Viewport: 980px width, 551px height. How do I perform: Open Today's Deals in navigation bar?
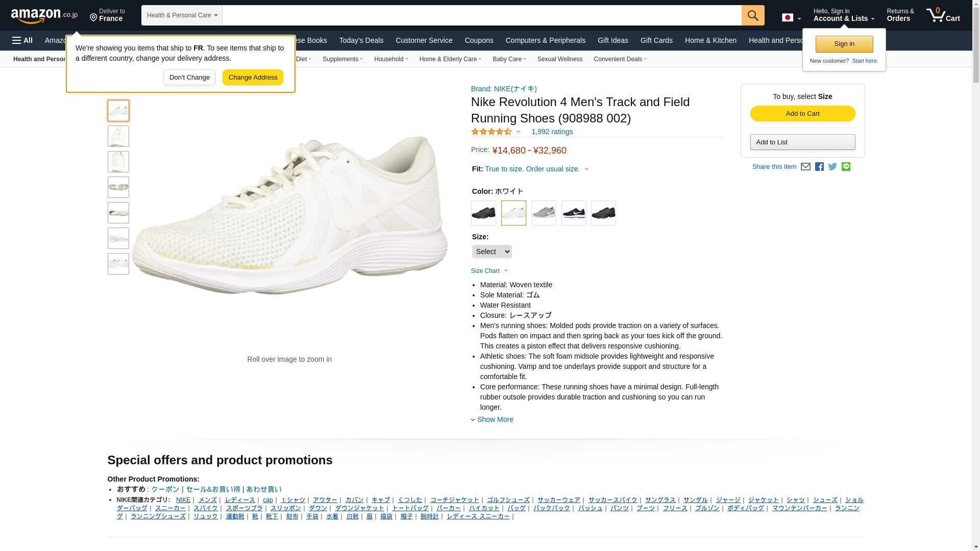(361, 40)
